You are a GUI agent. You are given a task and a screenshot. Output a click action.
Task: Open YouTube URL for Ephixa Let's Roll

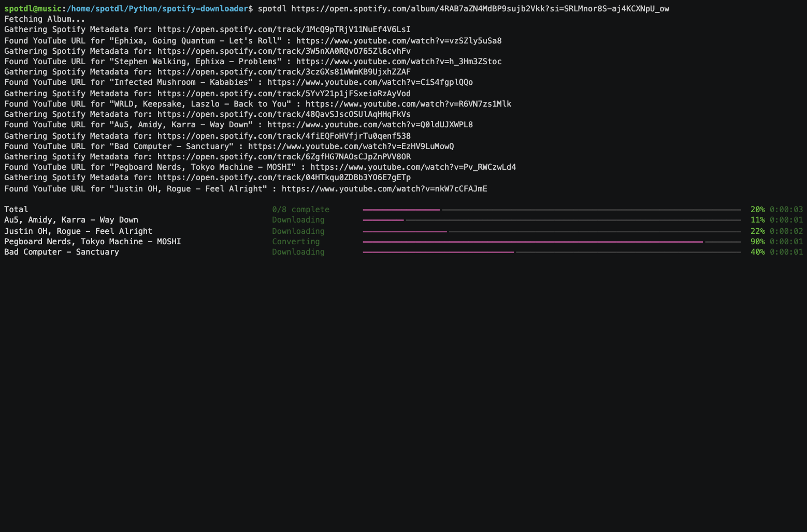tap(399, 41)
